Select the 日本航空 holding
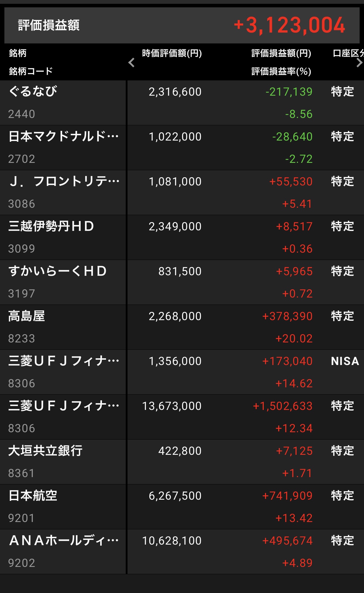The height and width of the screenshot is (593, 364). click(33, 496)
